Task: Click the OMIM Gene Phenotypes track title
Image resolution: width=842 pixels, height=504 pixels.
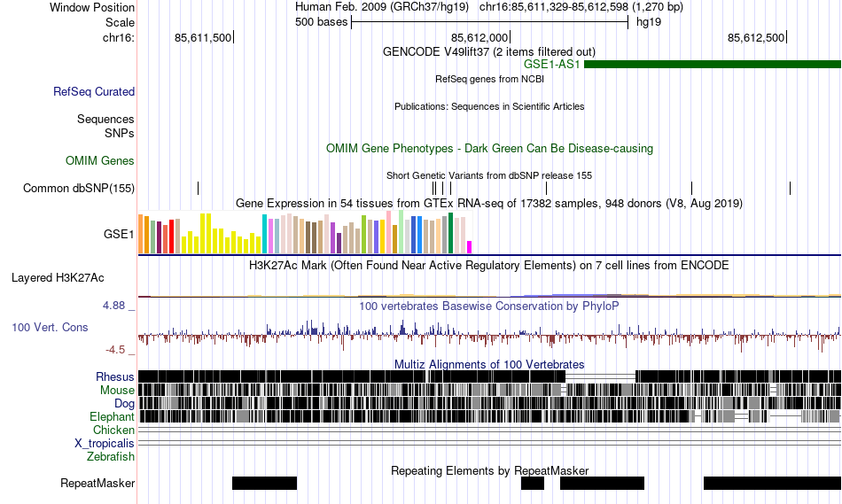Action: pos(490,148)
